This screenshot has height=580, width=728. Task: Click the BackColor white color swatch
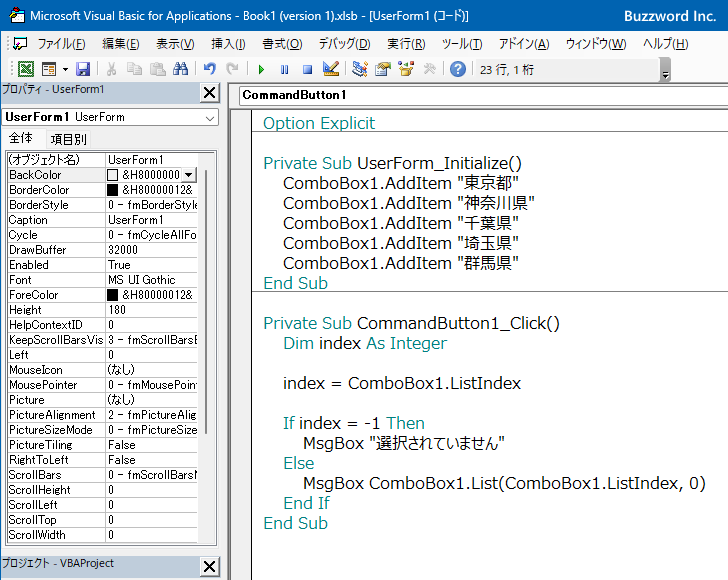[112, 175]
